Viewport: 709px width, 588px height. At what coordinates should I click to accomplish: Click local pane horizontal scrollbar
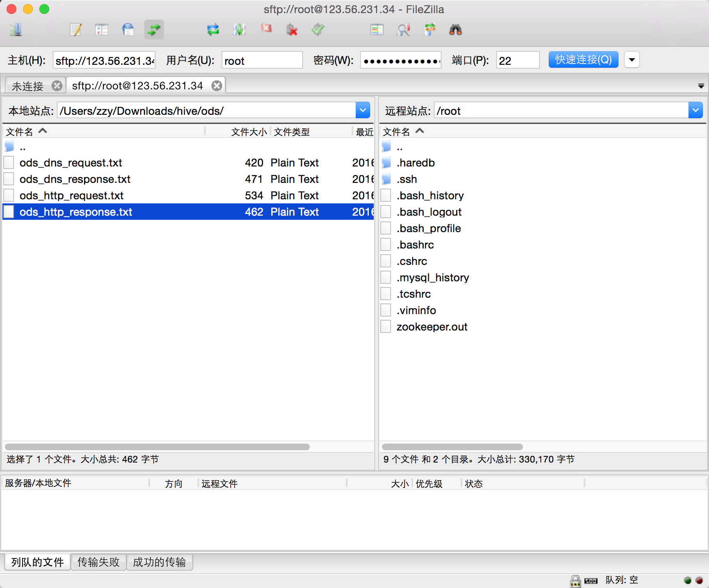click(x=157, y=447)
